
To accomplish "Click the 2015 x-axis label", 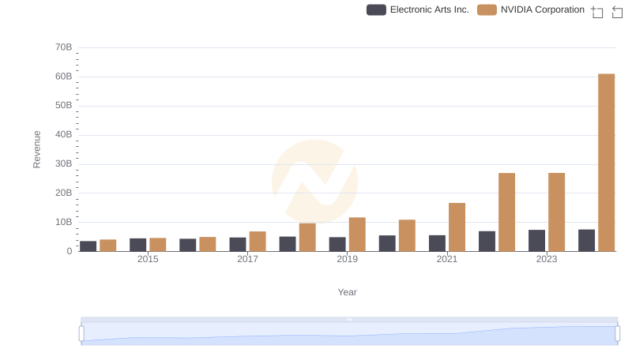I will pyautogui.click(x=148, y=259).
